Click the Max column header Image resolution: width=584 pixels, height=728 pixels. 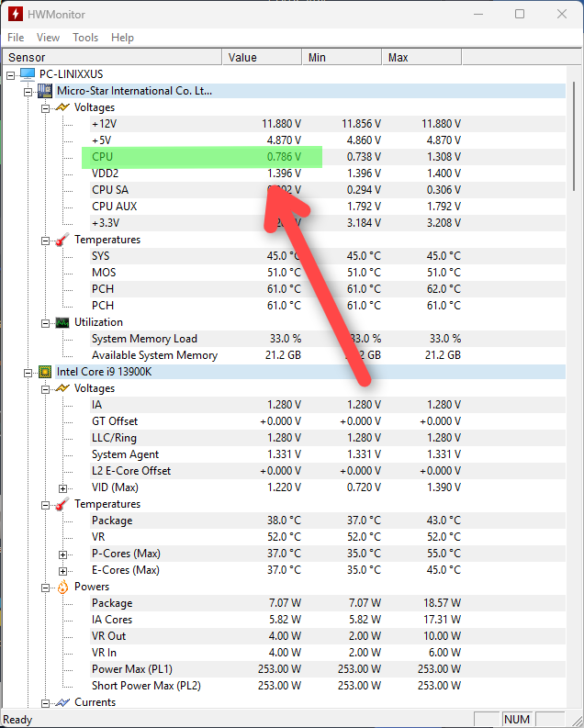(x=421, y=57)
